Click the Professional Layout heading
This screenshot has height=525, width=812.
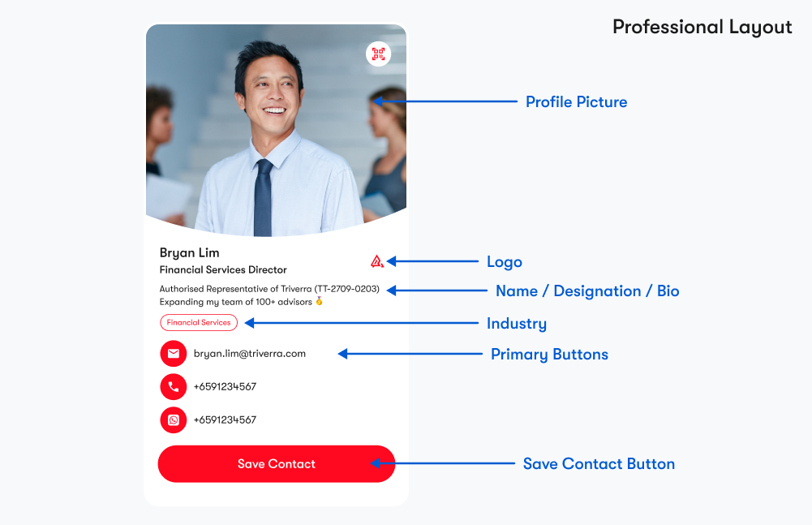pyautogui.click(x=702, y=27)
